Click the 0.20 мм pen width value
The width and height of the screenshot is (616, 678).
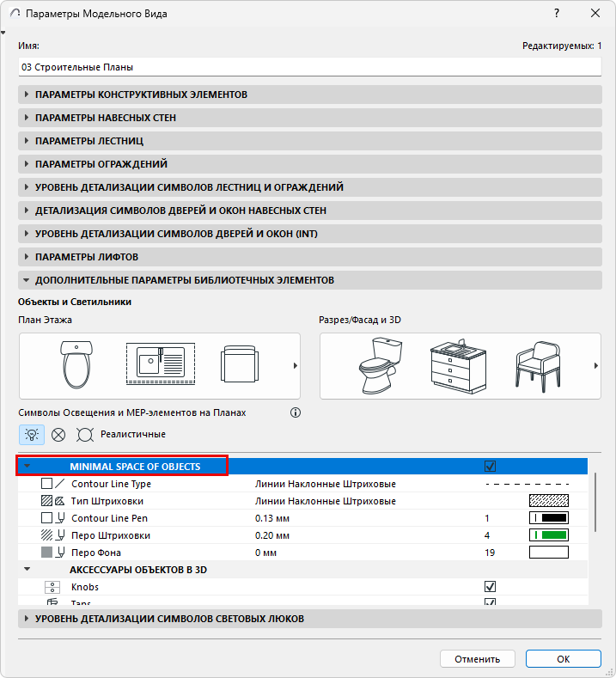click(272, 535)
